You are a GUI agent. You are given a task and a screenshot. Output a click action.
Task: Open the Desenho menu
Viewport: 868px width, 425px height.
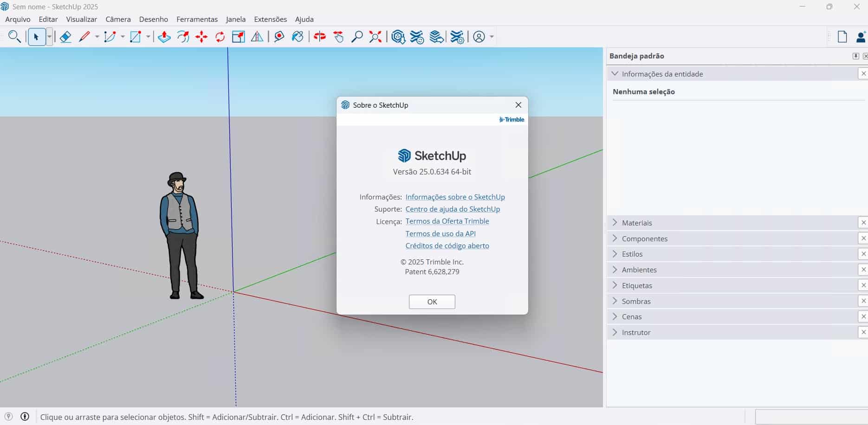154,19
